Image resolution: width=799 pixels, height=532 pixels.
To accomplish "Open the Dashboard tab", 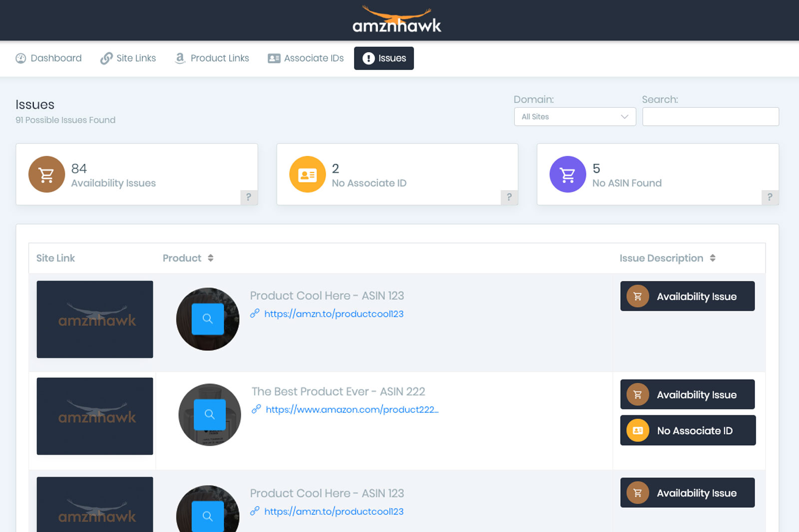I will tap(48, 58).
